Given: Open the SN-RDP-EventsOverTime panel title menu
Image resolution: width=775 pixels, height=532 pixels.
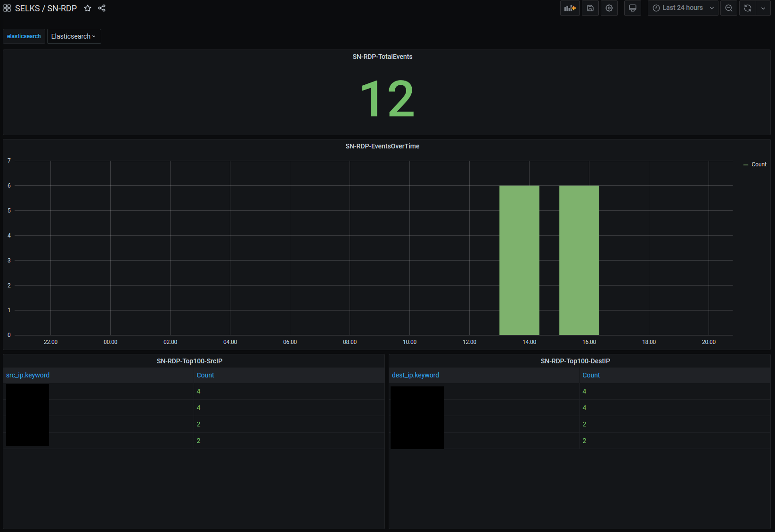Looking at the screenshot, I should (x=383, y=146).
